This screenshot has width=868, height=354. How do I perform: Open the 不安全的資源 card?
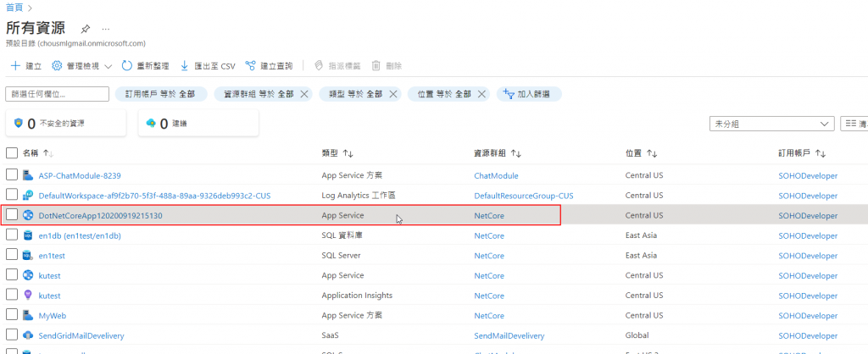66,123
